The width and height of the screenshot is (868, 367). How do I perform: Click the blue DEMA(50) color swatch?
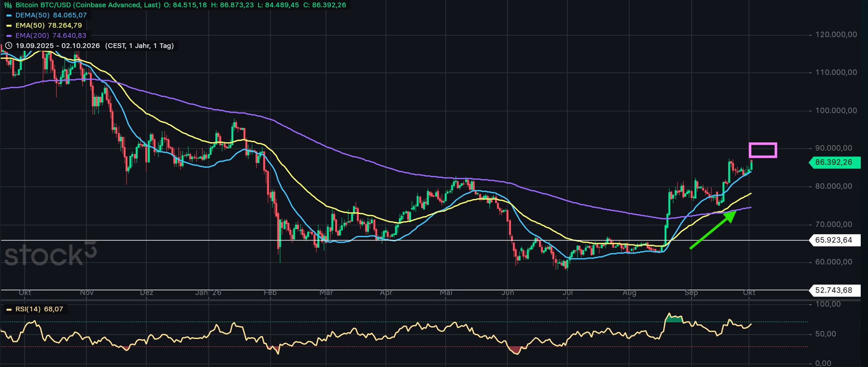point(9,15)
